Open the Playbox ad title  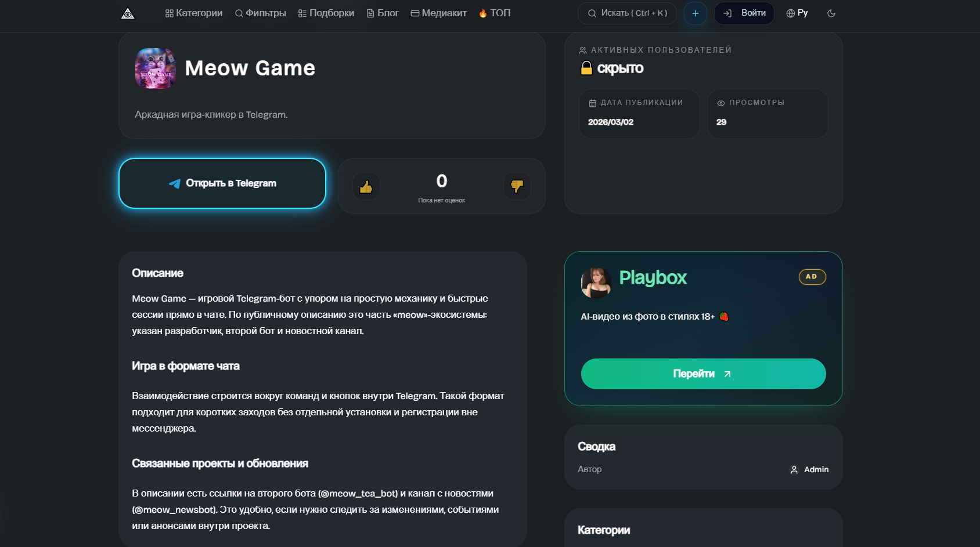(x=653, y=278)
